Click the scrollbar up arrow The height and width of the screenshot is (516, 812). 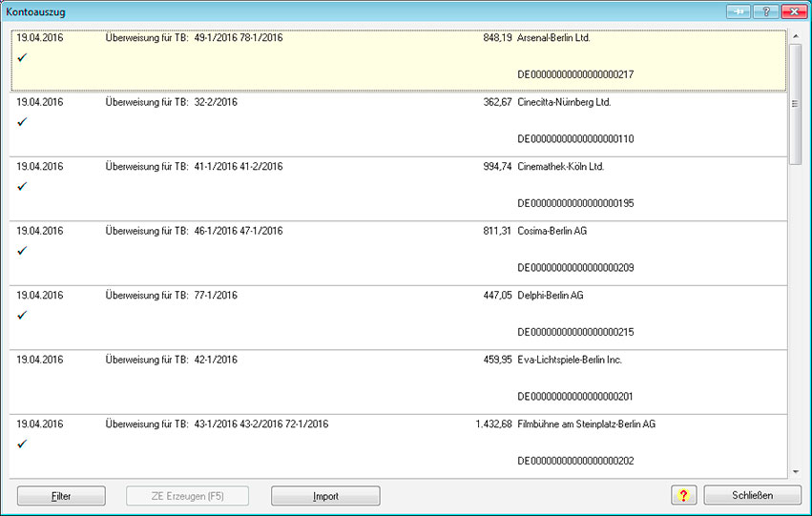pos(796,36)
